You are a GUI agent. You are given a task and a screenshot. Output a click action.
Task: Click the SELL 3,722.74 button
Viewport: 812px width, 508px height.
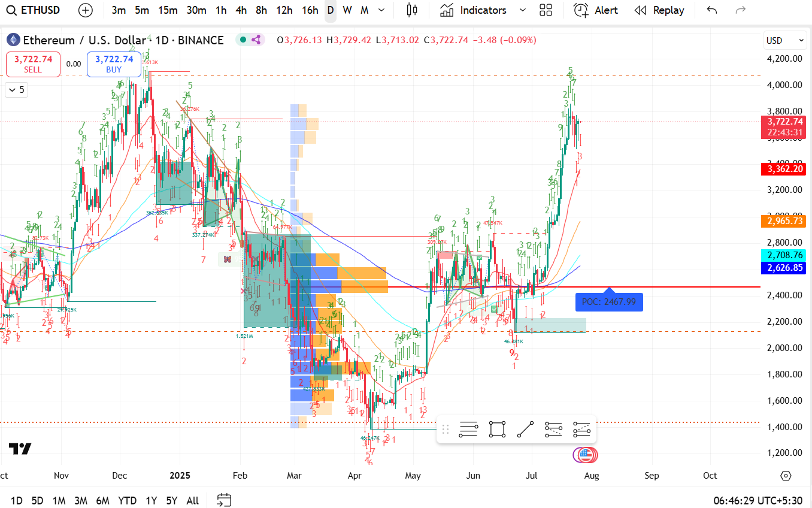[x=33, y=64]
